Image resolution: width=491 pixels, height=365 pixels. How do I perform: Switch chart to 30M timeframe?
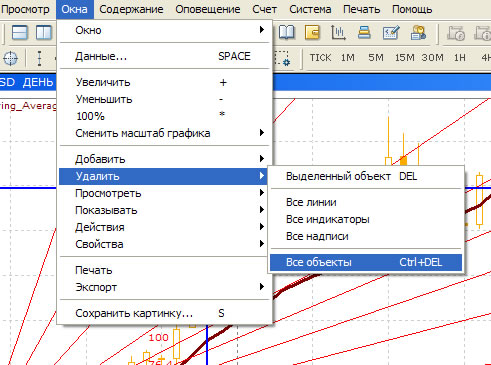click(x=432, y=58)
